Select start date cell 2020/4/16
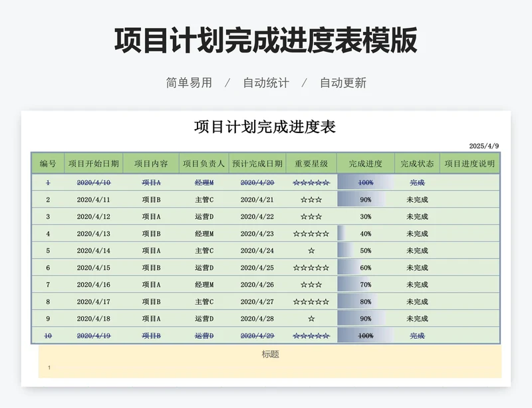This screenshot has height=408, width=532. coord(94,285)
